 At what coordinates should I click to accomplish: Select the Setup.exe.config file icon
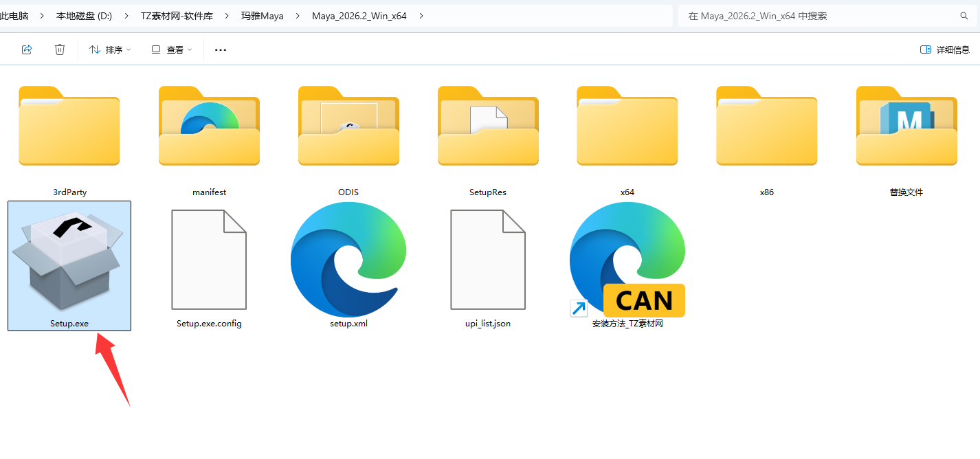[x=209, y=260]
